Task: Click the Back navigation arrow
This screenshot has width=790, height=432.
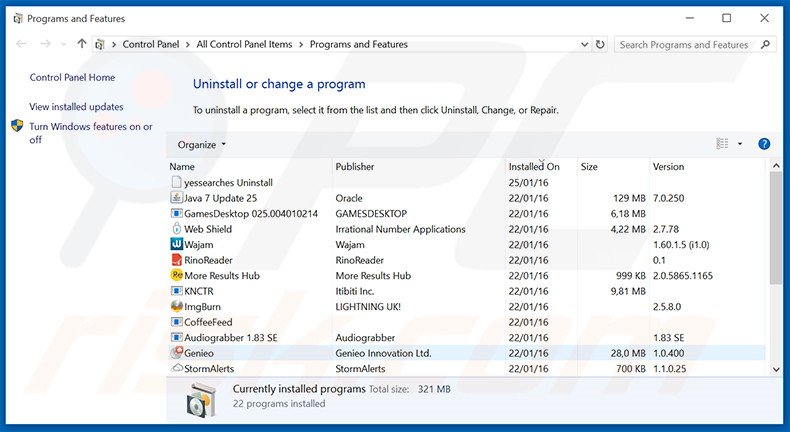Action: pos(21,44)
